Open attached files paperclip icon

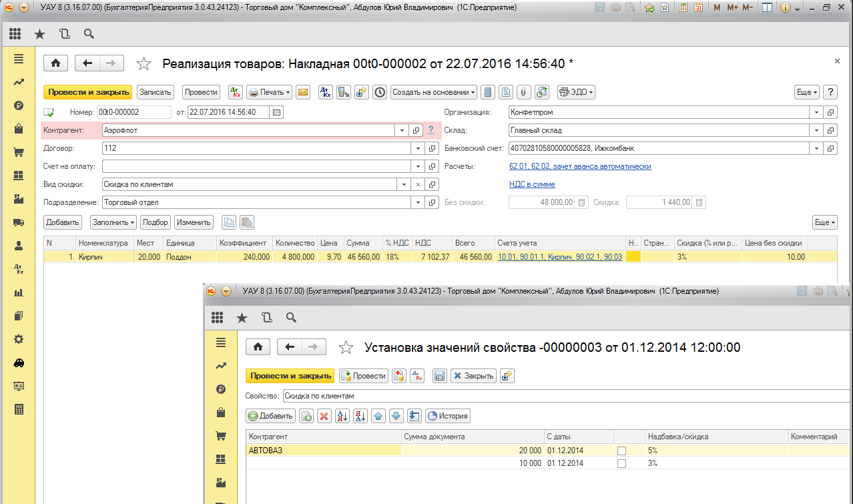(524, 92)
